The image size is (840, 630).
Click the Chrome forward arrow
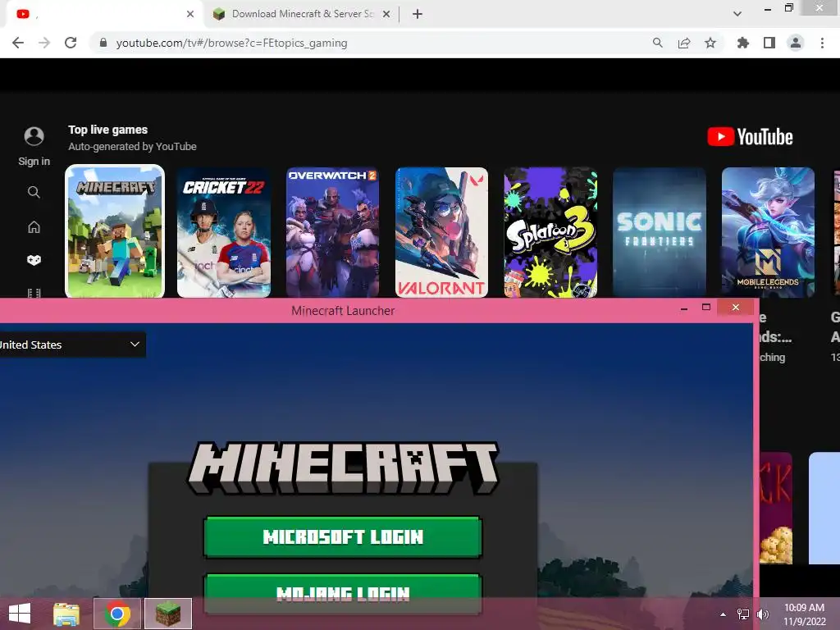(44, 43)
